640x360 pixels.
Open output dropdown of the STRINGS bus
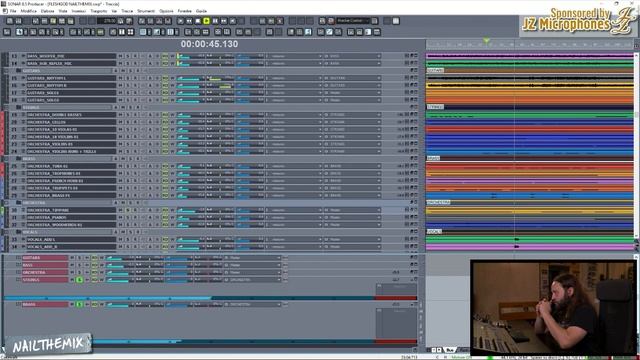(x=279, y=280)
